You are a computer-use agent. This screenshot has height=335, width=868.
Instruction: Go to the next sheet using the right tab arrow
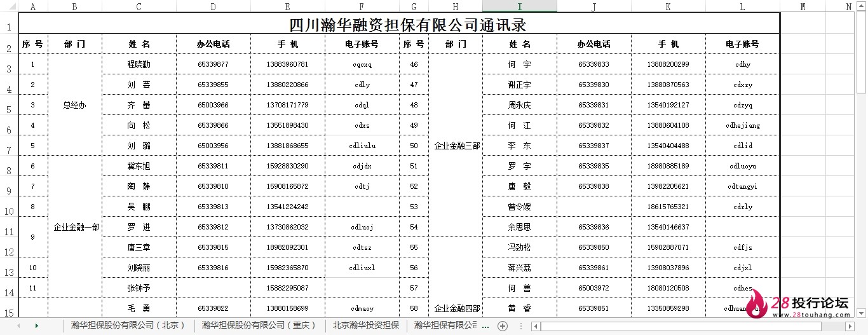click(x=37, y=325)
